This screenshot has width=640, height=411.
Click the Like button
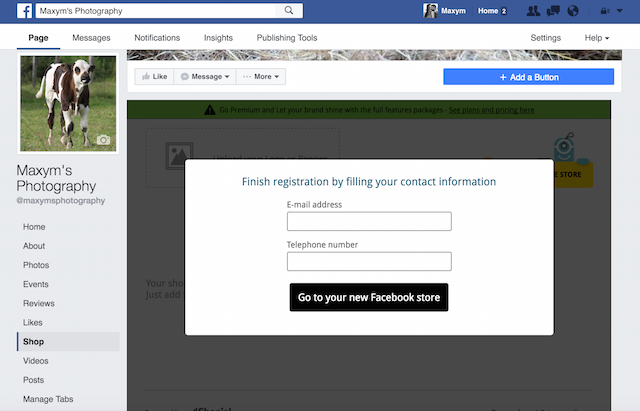pyautogui.click(x=154, y=76)
